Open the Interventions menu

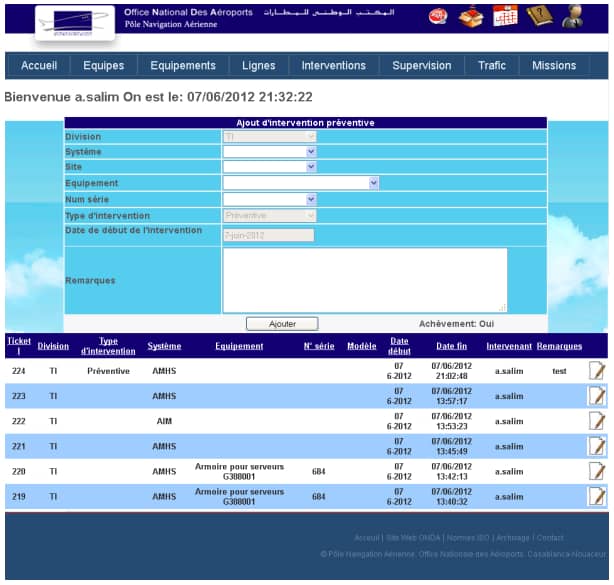click(334, 65)
